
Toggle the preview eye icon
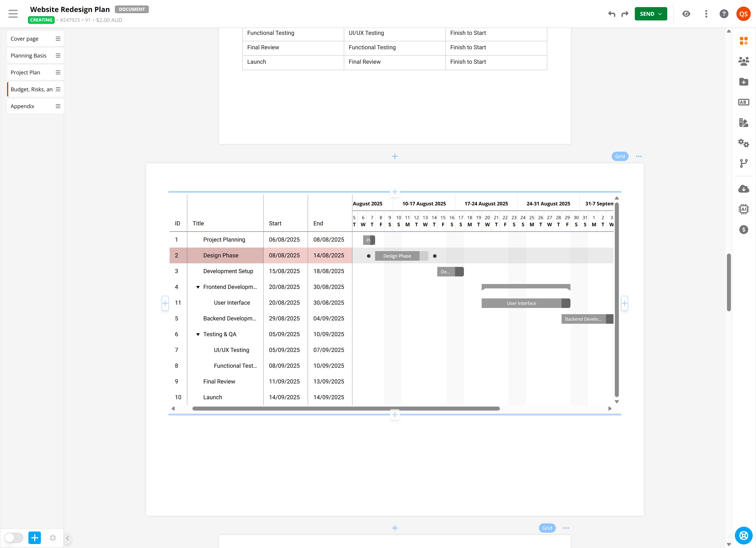[x=686, y=14]
